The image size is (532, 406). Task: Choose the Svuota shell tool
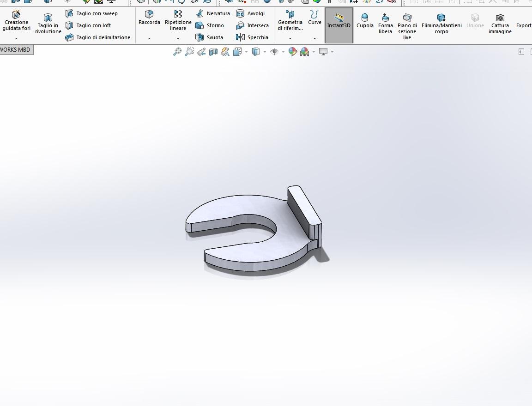(209, 37)
